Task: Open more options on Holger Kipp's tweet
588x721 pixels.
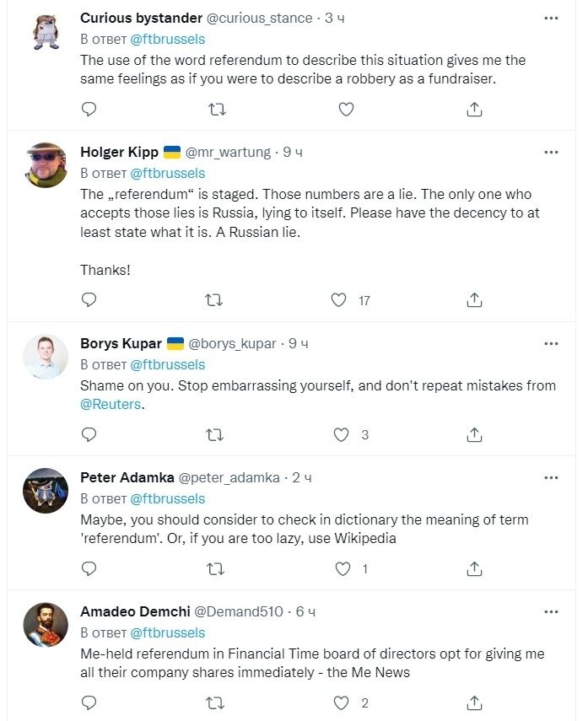Action: tap(551, 152)
